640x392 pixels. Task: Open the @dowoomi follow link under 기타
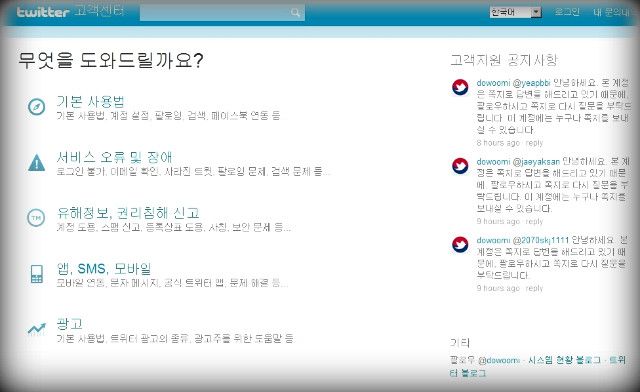click(x=499, y=360)
